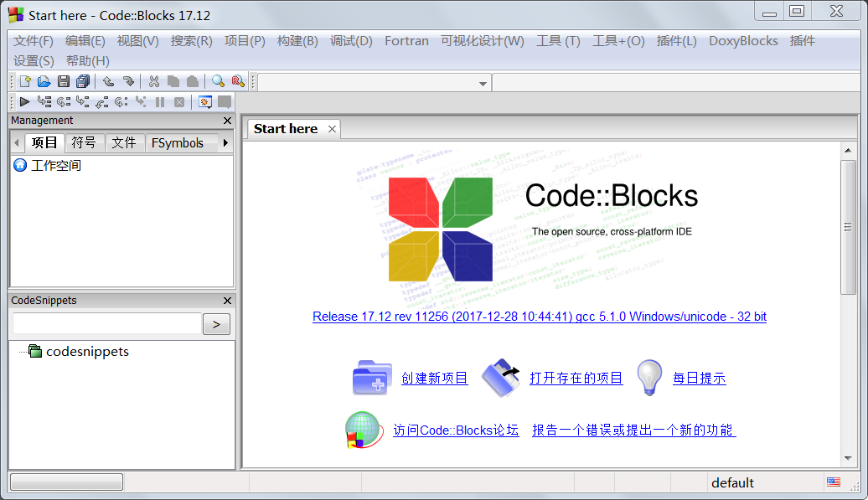Open the Fortran menu

[406, 40]
